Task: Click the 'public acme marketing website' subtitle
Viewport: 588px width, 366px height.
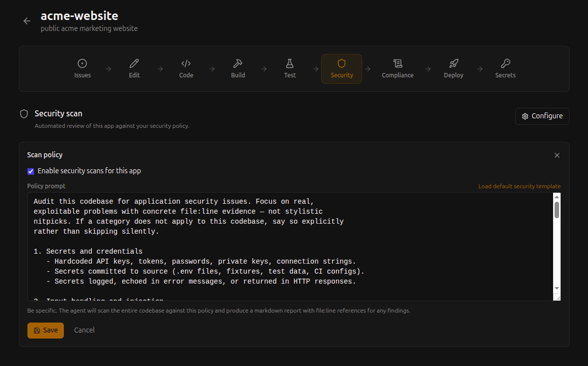Action: tap(89, 28)
